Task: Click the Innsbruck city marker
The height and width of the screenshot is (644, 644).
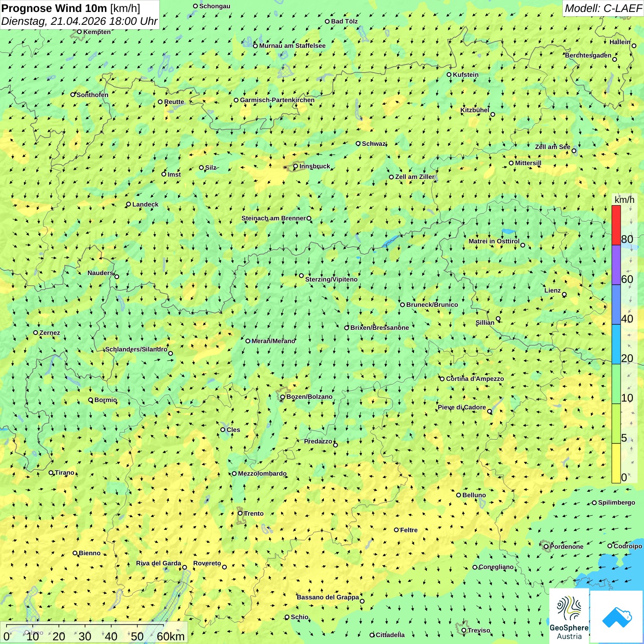Action: [296, 167]
